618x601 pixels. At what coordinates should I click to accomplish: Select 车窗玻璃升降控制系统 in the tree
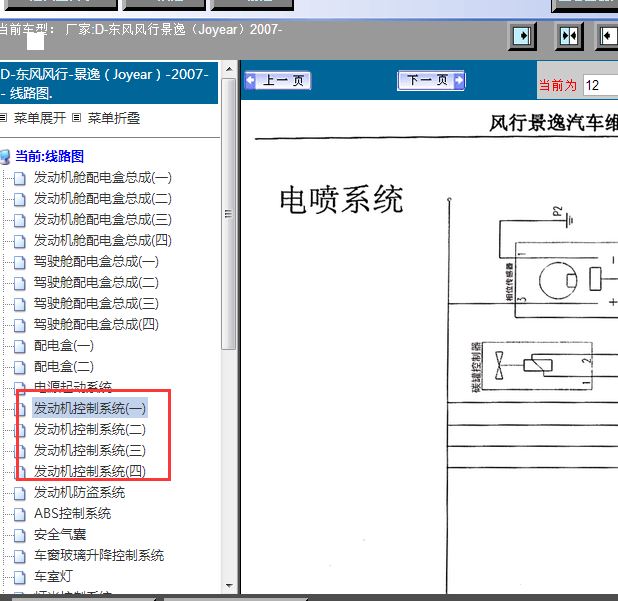pyautogui.click(x=98, y=555)
